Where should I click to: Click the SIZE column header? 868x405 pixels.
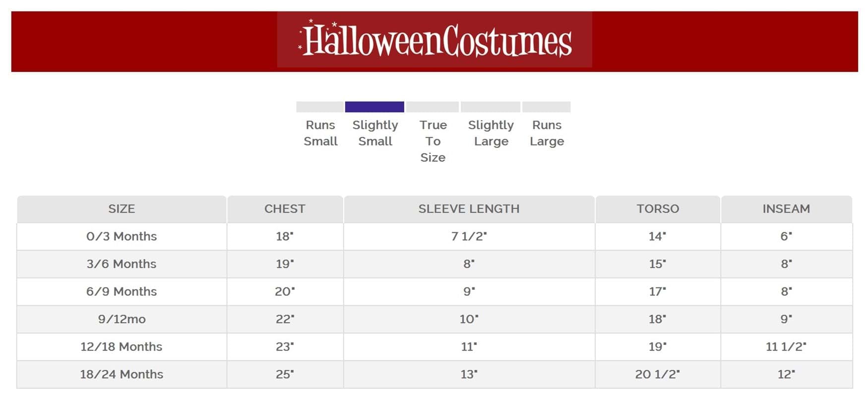click(122, 209)
